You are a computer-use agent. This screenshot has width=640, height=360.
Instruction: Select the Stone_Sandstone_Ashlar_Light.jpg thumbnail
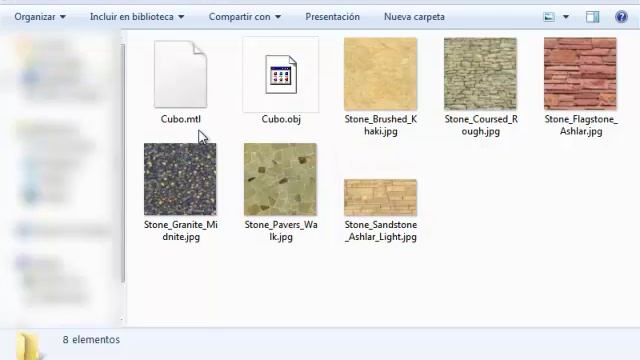click(x=380, y=198)
